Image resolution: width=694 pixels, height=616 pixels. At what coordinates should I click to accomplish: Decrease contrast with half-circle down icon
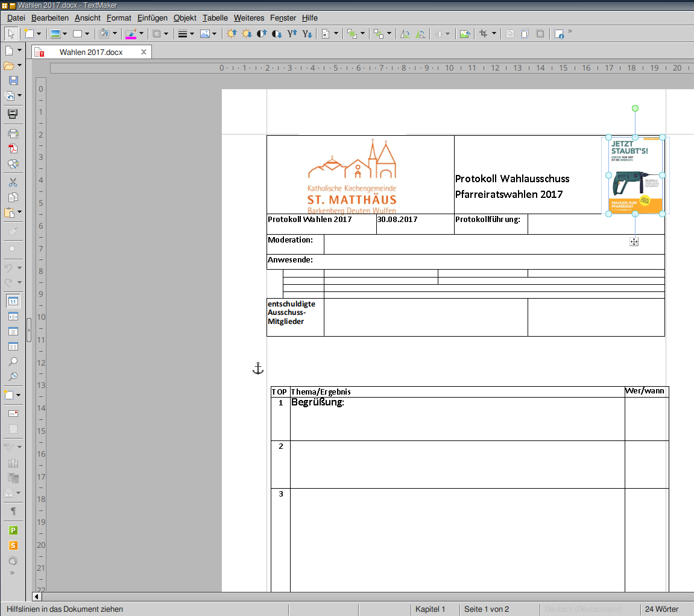(277, 34)
